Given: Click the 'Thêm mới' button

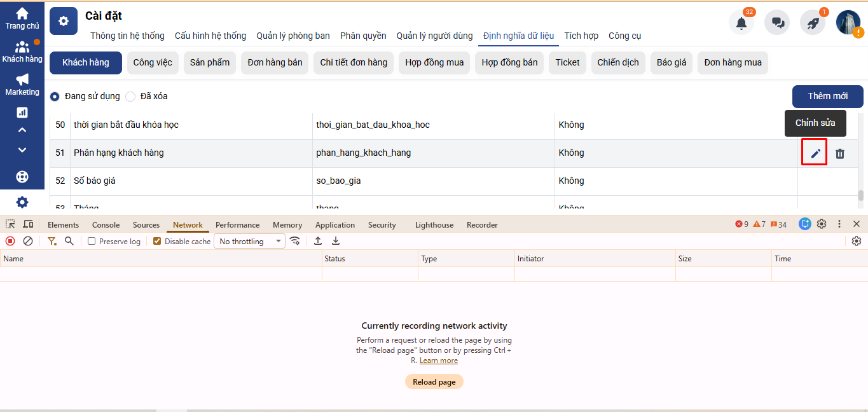Looking at the screenshot, I should click(827, 96).
